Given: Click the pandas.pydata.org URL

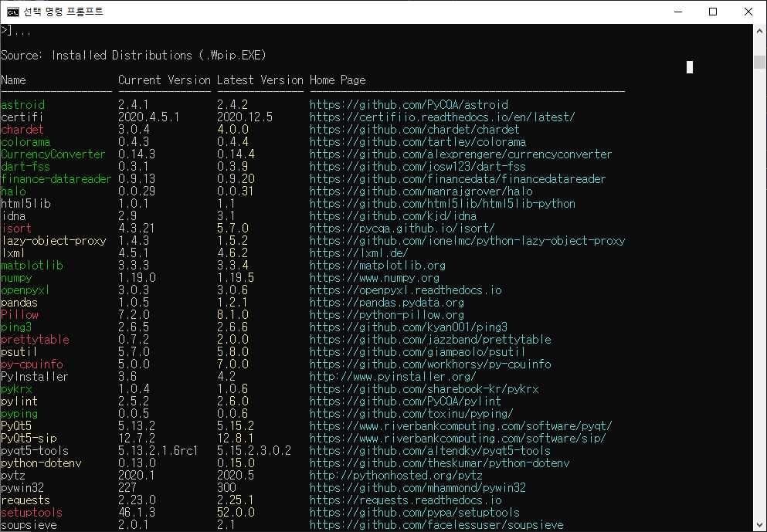Looking at the screenshot, I should 387,302.
